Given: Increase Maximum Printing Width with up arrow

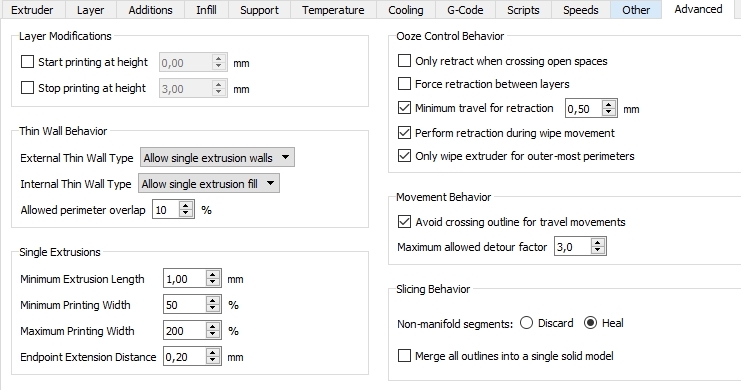Looking at the screenshot, I should (213, 327).
